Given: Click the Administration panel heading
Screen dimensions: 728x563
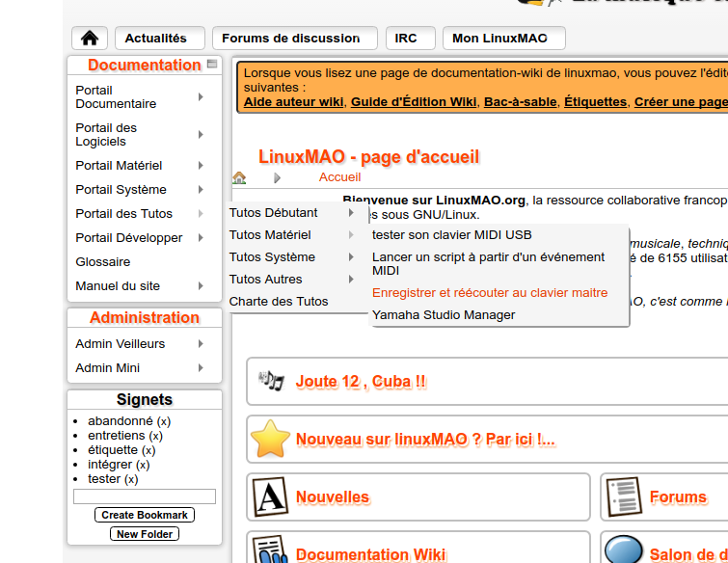Looking at the screenshot, I should click(145, 317).
